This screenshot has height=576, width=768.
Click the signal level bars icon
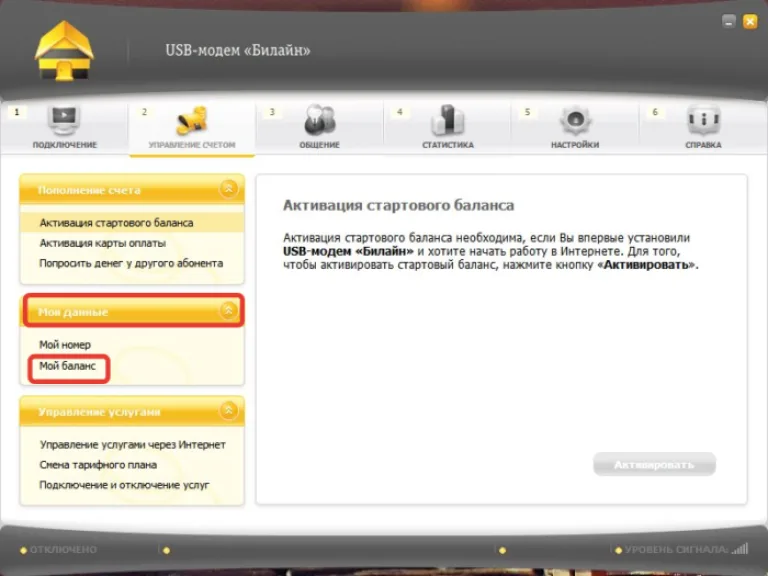click(x=741, y=549)
